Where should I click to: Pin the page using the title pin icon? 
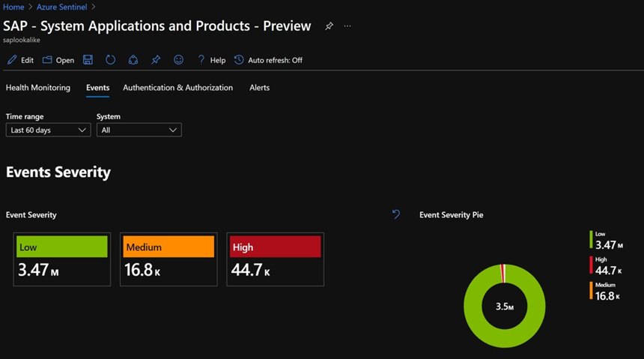tap(329, 26)
